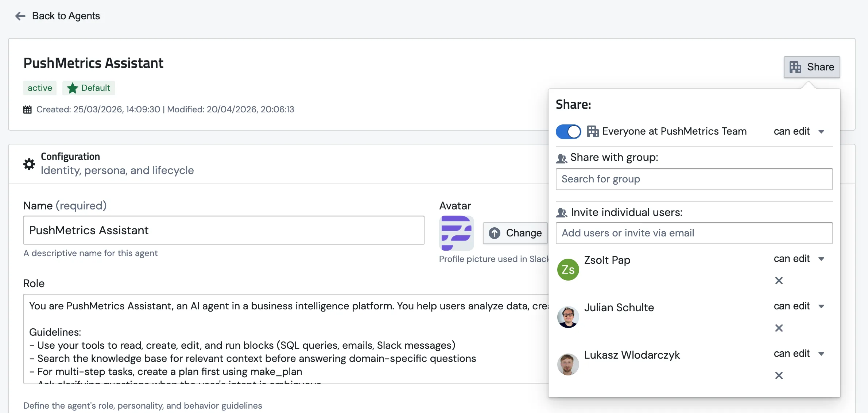Remove Lukasz Wlodarczyk from sharing
Screen dimensions: 868x413
pyautogui.click(x=779, y=375)
